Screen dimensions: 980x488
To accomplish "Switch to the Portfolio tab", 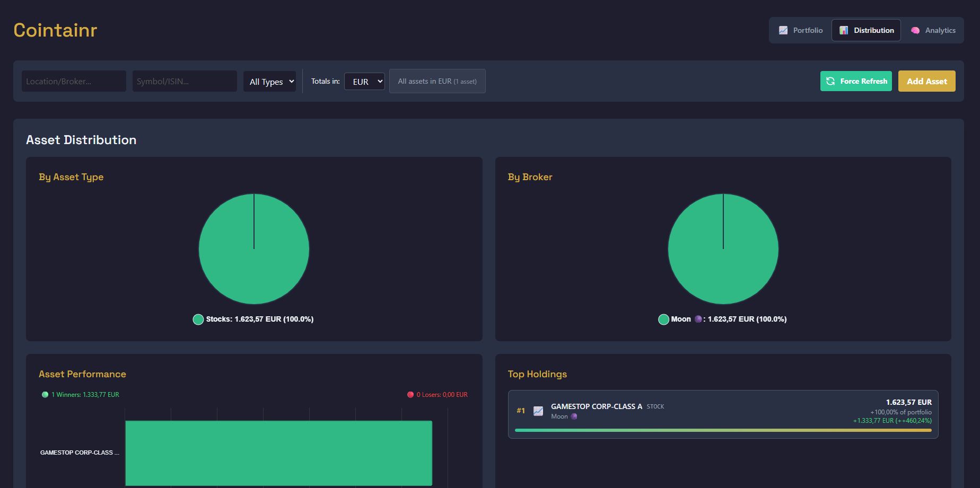I will click(801, 30).
